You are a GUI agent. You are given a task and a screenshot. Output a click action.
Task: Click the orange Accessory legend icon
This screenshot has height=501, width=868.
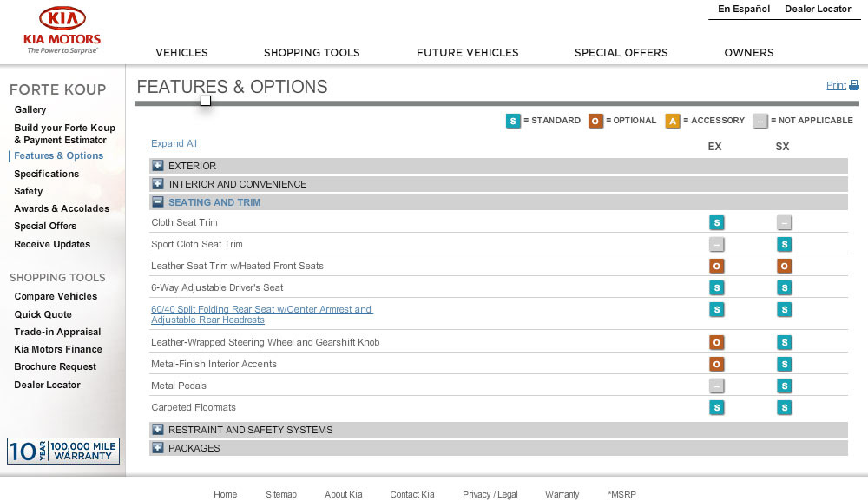click(672, 121)
